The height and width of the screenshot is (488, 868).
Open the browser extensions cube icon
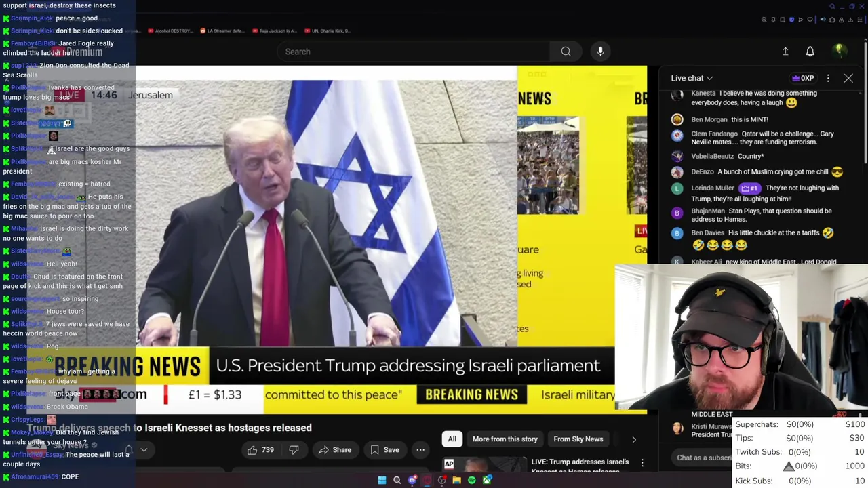pos(832,20)
